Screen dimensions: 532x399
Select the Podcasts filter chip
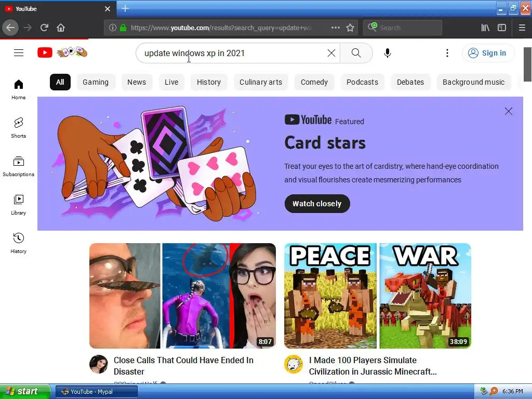[x=362, y=82]
